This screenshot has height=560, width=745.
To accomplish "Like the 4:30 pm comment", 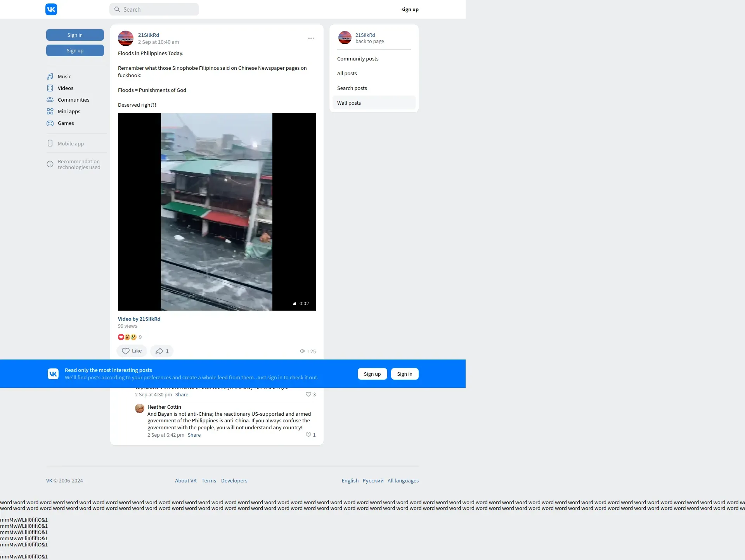I will click(x=308, y=394).
